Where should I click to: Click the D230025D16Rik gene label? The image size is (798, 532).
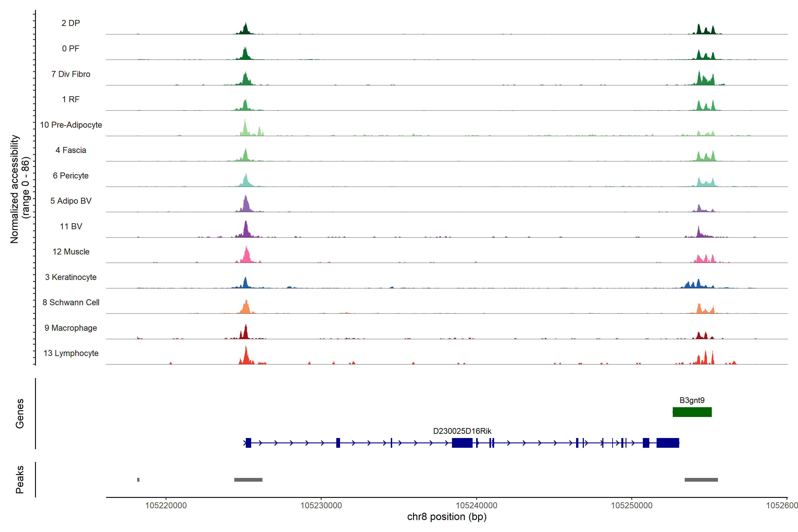pyautogui.click(x=462, y=431)
